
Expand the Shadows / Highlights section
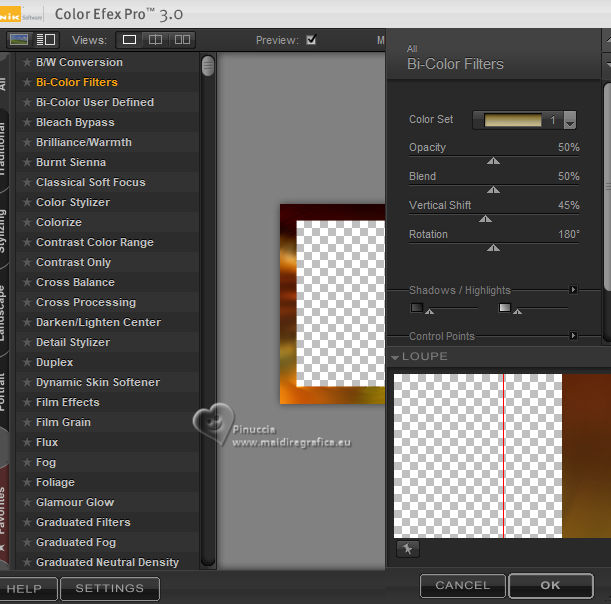pyautogui.click(x=573, y=290)
